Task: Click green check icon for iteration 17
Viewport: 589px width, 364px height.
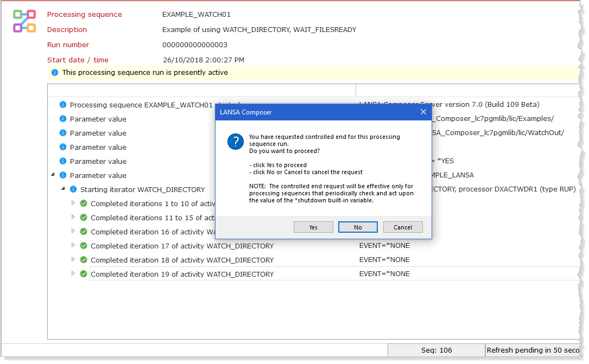Action: coord(84,245)
